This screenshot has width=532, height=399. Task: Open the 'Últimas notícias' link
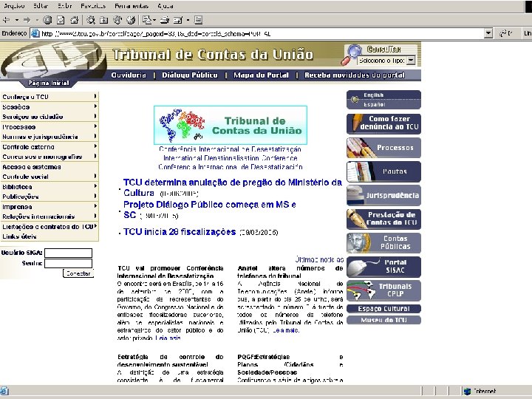point(319,259)
